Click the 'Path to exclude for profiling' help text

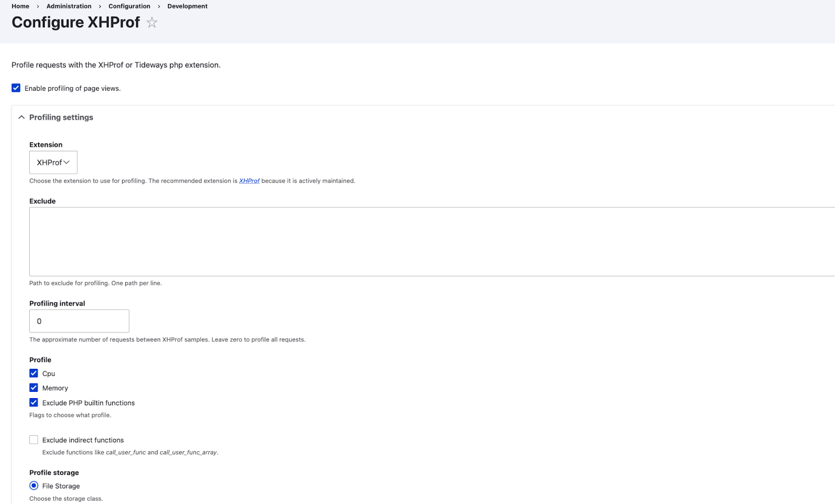pos(96,283)
